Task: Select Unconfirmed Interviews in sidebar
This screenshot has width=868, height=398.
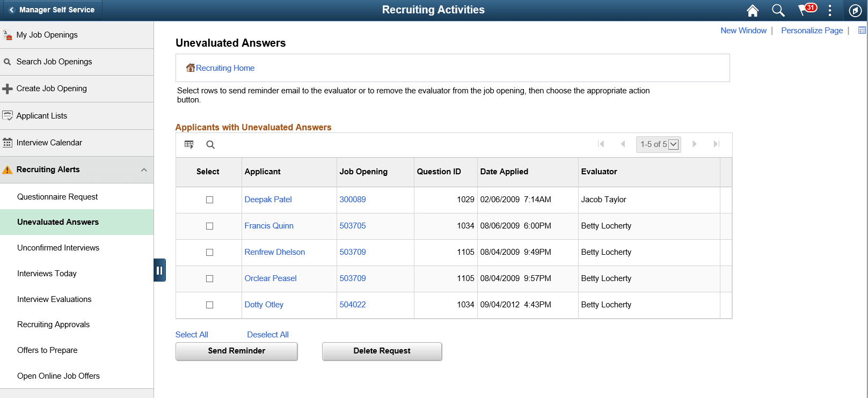Action: pyautogui.click(x=58, y=248)
